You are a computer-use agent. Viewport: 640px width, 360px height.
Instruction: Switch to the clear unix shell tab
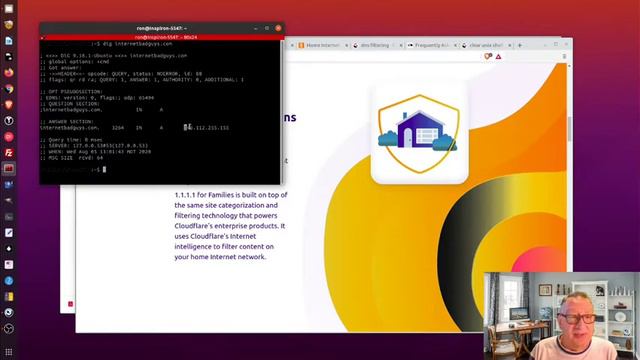[484, 45]
